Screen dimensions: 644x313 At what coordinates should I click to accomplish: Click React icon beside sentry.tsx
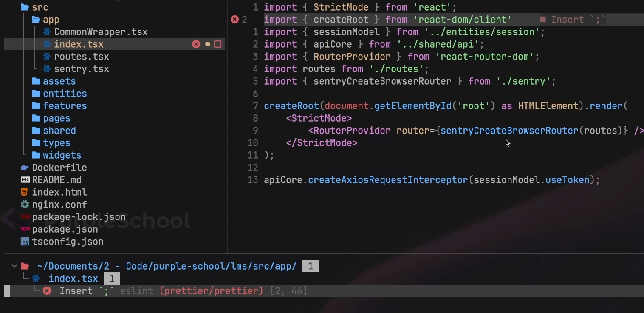point(47,69)
